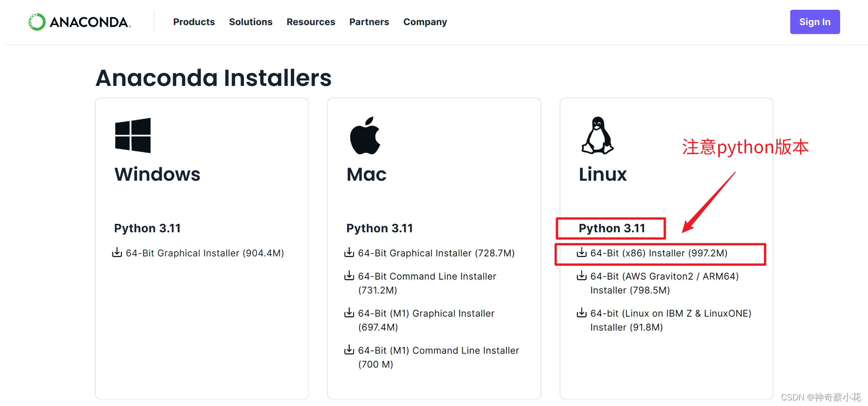The height and width of the screenshot is (406, 868).
Task: Click the Anaconda logo in header
Action: pos(79,22)
